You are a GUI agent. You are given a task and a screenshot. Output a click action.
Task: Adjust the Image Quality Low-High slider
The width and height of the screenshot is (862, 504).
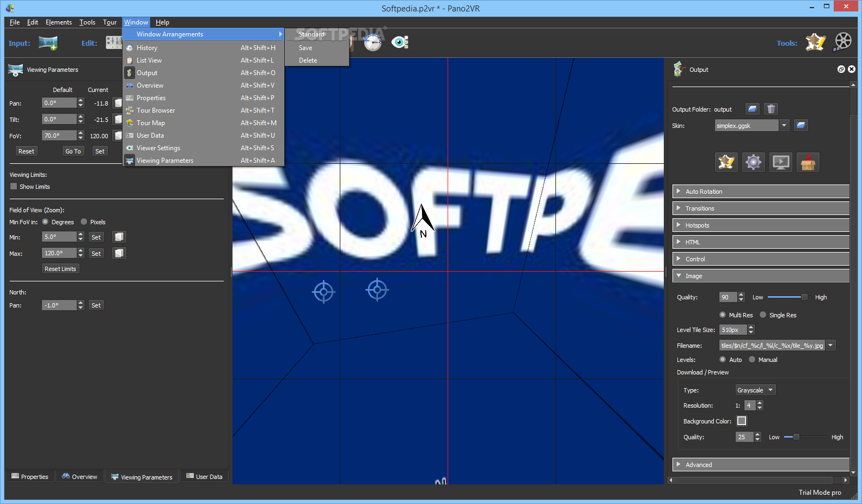point(788,297)
